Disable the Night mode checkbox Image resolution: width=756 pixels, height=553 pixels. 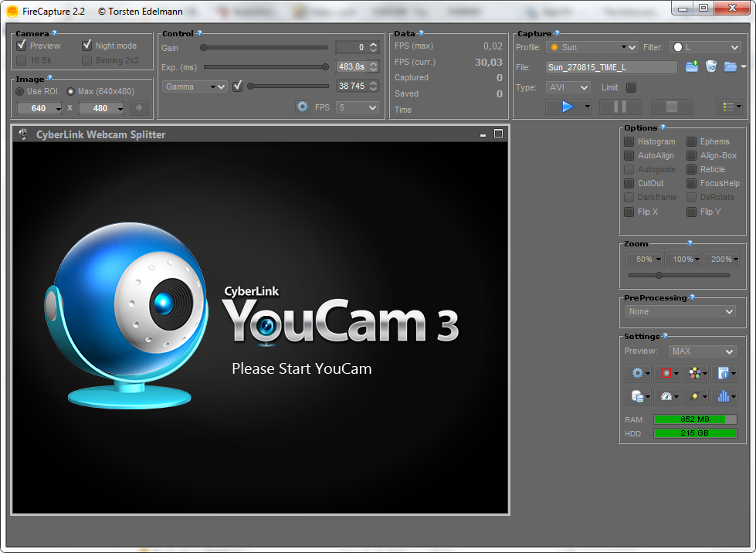click(87, 46)
